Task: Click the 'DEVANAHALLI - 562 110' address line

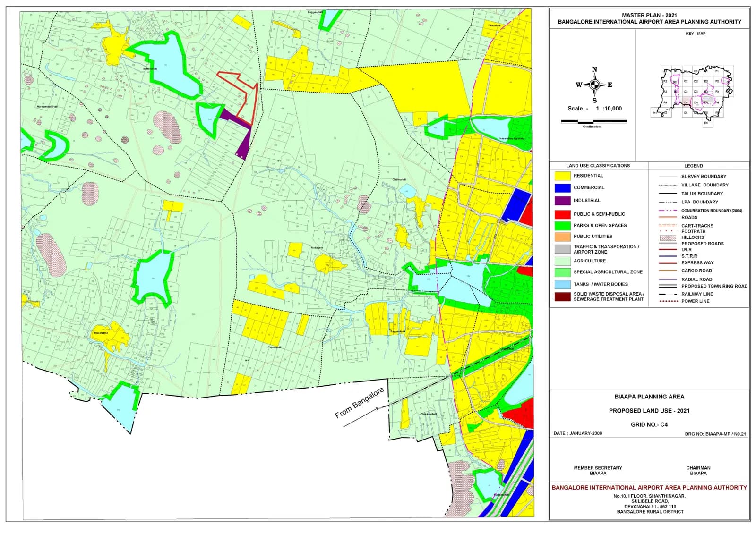Action: click(x=650, y=507)
